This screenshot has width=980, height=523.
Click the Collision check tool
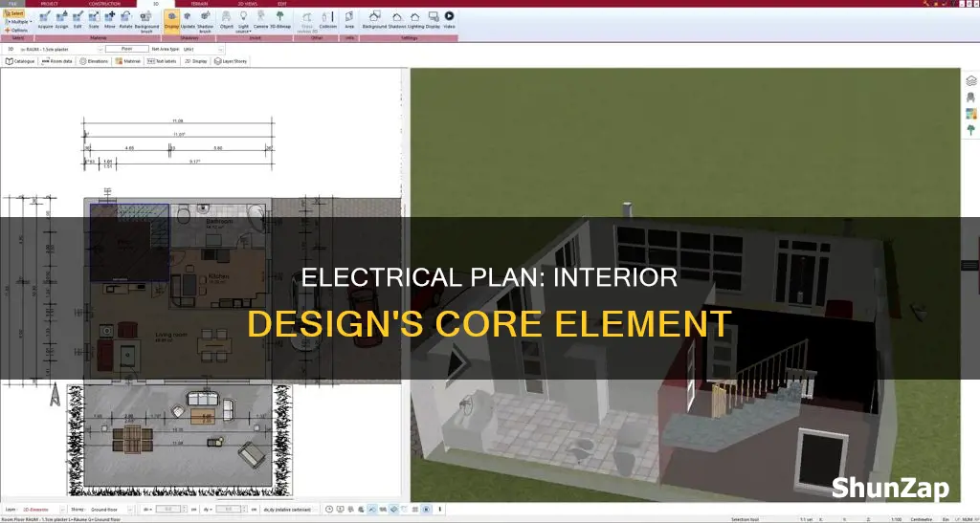pyautogui.click(x=328, y=20)
